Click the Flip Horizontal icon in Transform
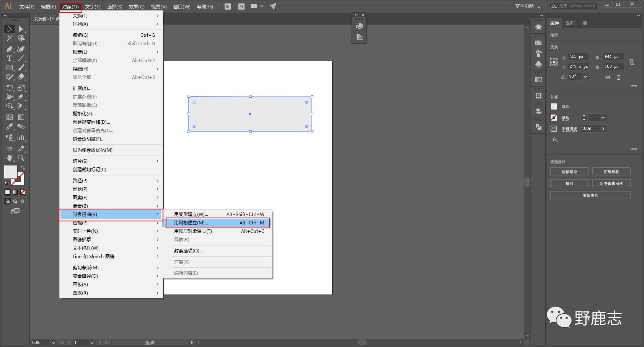 (607, 77)
